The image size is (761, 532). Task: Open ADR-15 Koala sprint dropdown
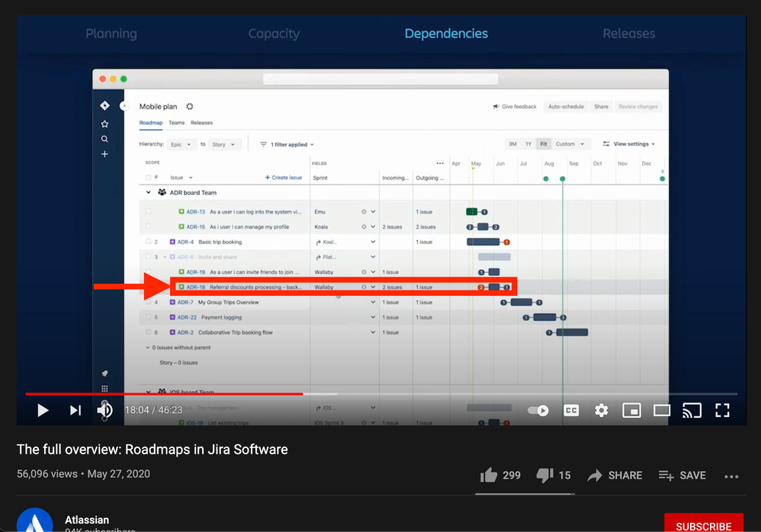click(x=373, y=226)
